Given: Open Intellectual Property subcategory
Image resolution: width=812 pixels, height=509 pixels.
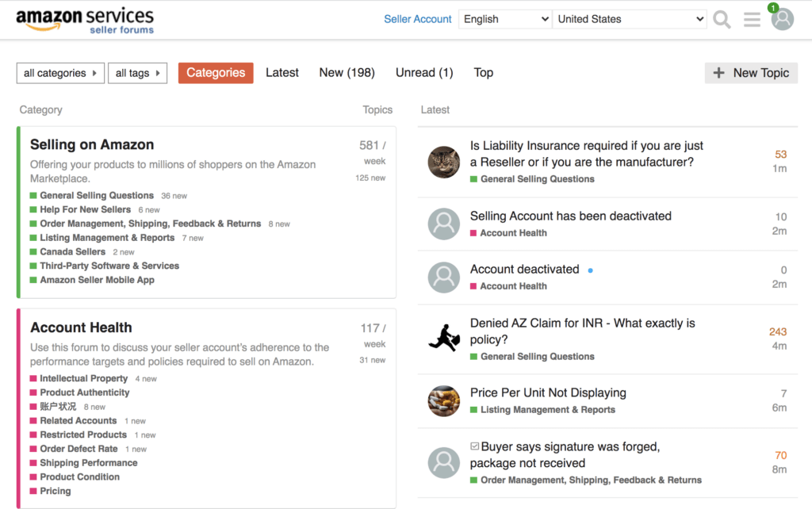Looking at the screenshot, I should point(84,378).
